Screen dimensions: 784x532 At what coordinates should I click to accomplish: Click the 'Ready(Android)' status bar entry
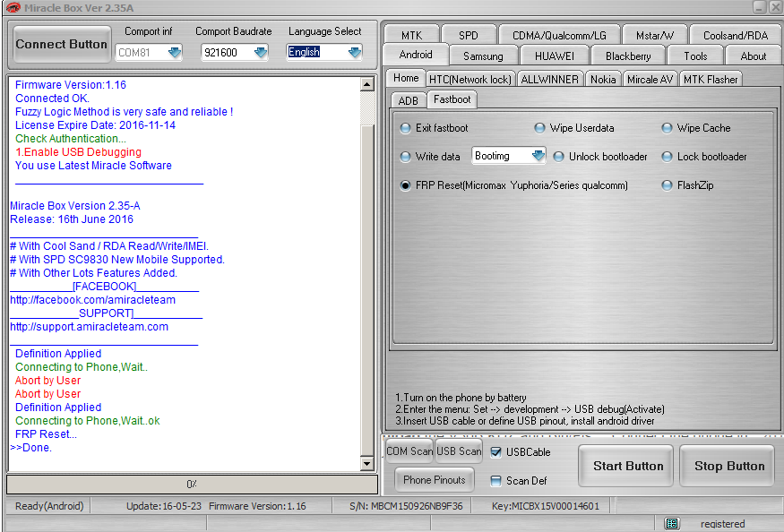49,506
